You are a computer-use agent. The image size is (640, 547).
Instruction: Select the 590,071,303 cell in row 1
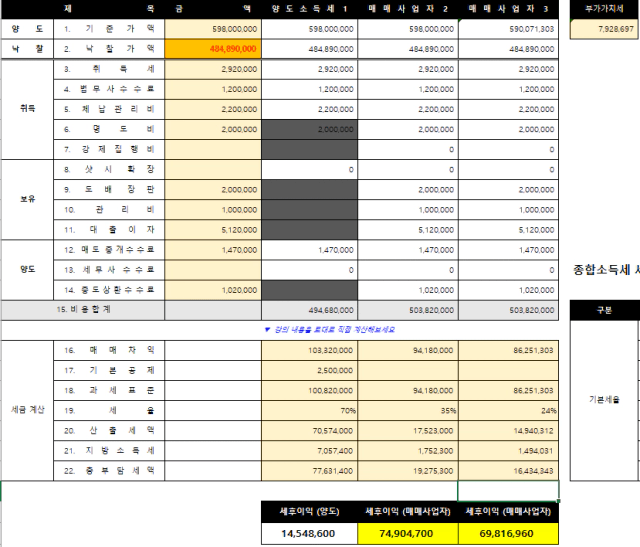509,29
